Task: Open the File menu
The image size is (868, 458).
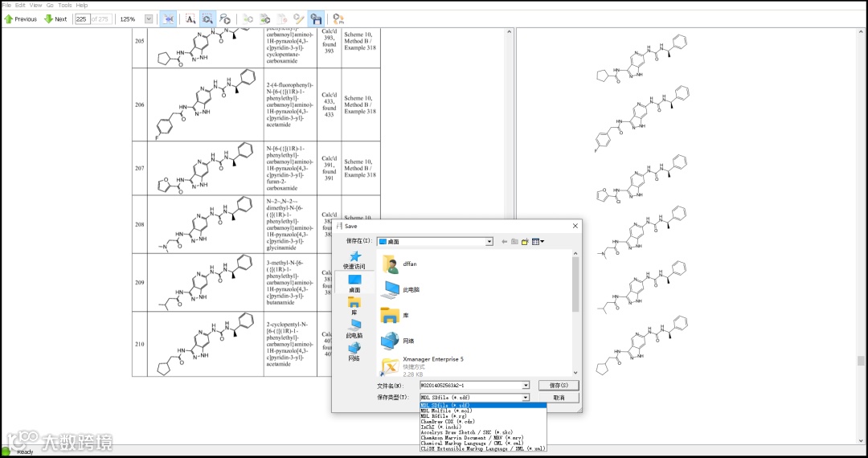Action: pyautogui.click(x=6, y=5)
